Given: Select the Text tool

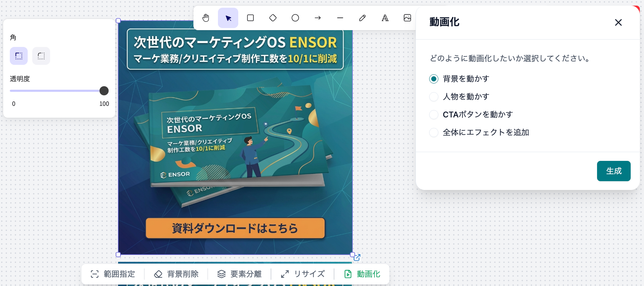Looking at the screenshot, I should (385, 18).
